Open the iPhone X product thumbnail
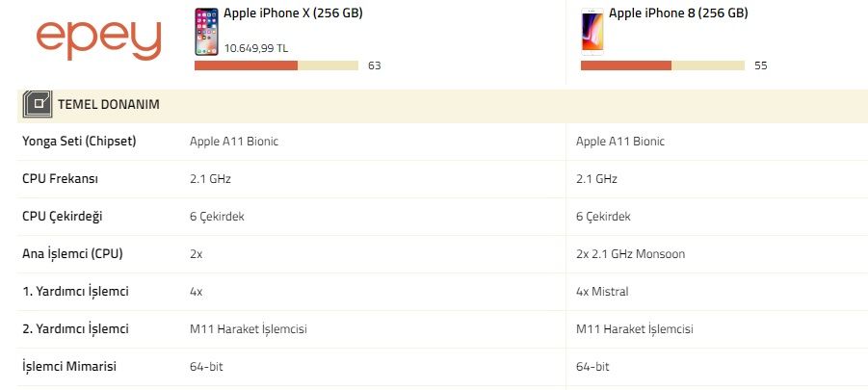868x390 pixels. pyautogui.click(x=205, y=32)
